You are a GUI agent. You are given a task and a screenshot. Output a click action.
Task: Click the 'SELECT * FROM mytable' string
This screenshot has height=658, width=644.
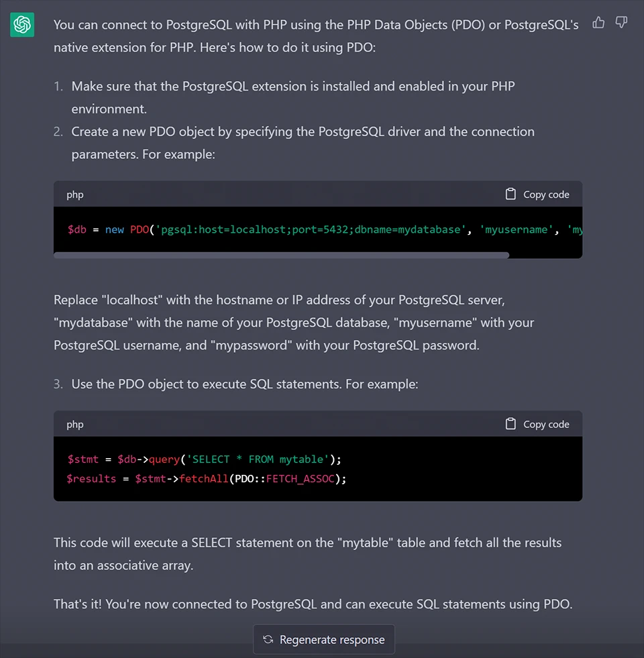(258, 459)
